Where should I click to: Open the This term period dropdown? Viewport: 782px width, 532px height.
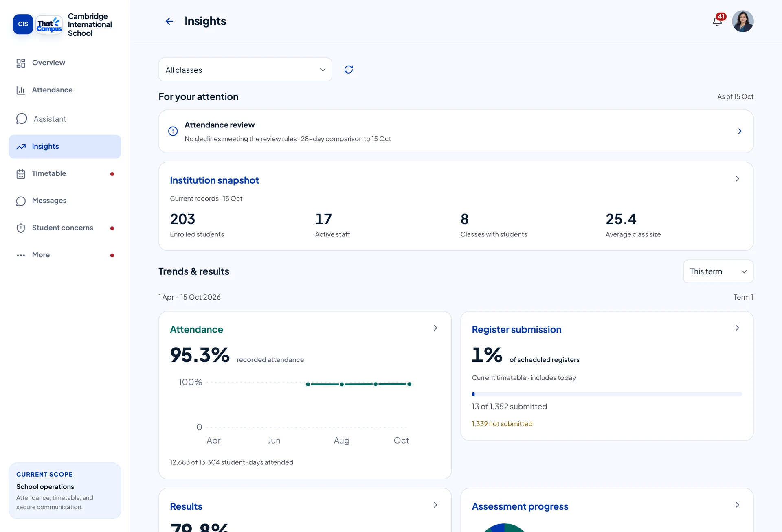tap(718, 271)
